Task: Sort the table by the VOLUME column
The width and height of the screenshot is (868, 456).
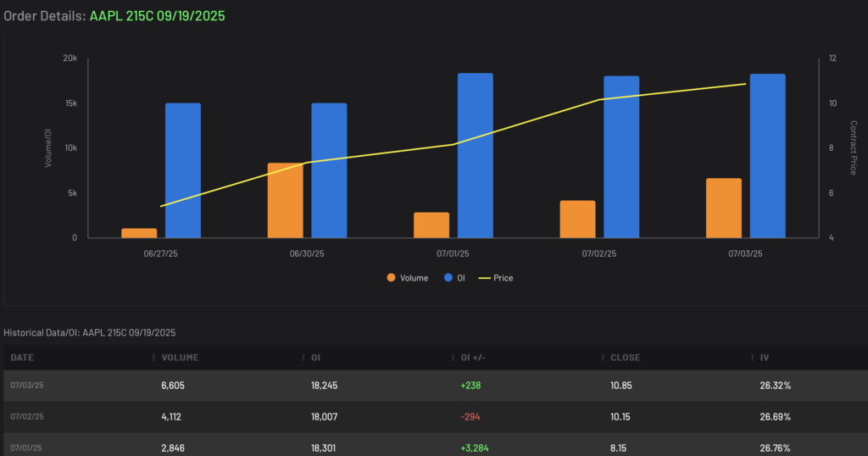Action: click(x=180, y=358)
